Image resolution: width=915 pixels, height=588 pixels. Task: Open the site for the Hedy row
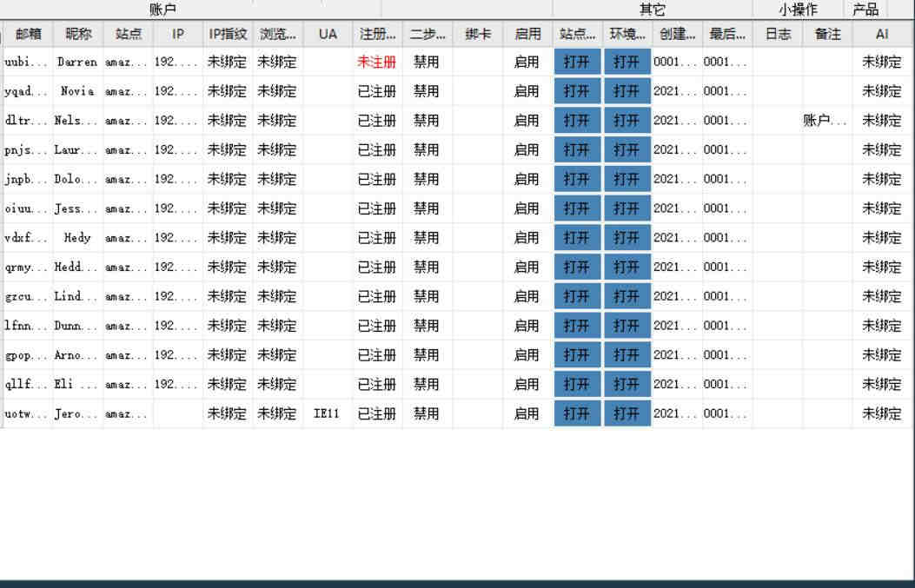[x=577, y=238]
